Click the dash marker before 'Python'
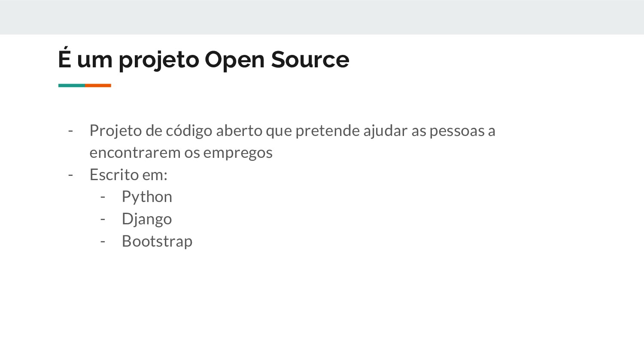This screenshot has height=362, width=644. coord(103,197)
